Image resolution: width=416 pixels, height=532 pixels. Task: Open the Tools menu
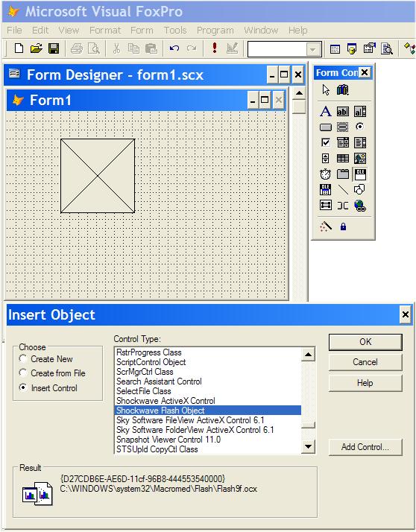click(175, 31)
